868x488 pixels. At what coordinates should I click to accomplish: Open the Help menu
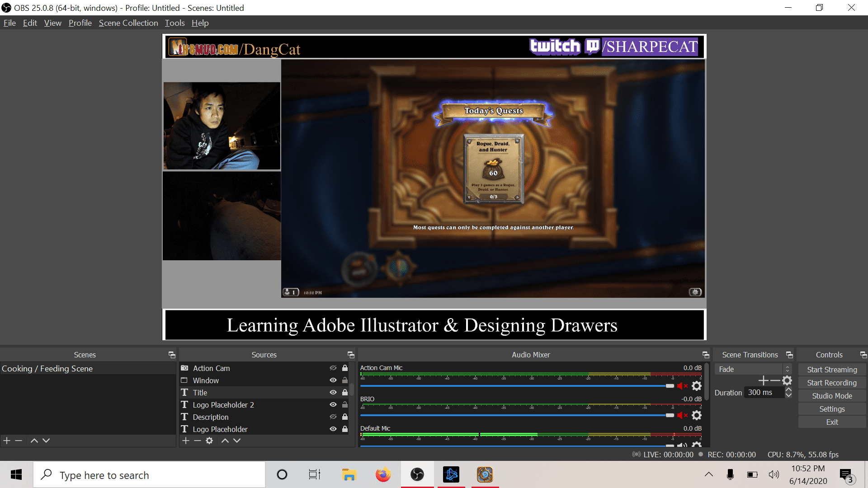click(200, 23)
